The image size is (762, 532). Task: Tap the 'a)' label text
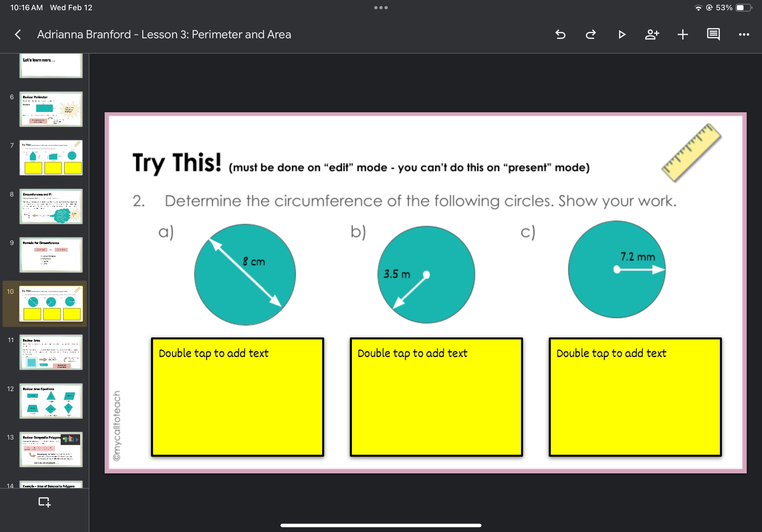166,232
